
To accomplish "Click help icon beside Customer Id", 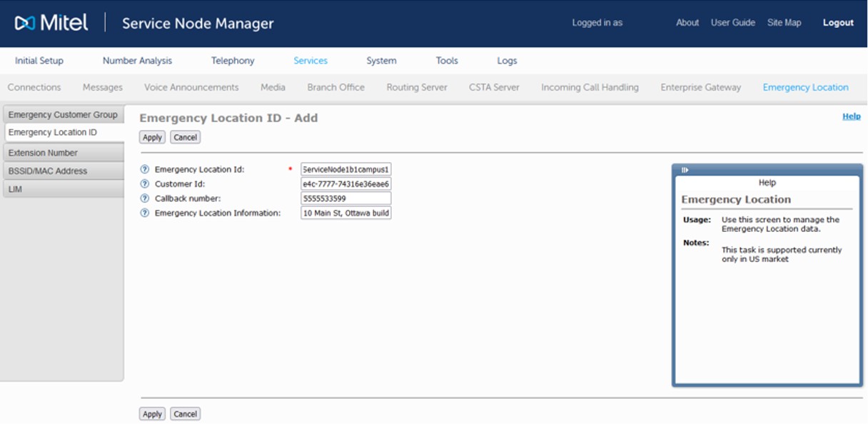I will point(145,184).
